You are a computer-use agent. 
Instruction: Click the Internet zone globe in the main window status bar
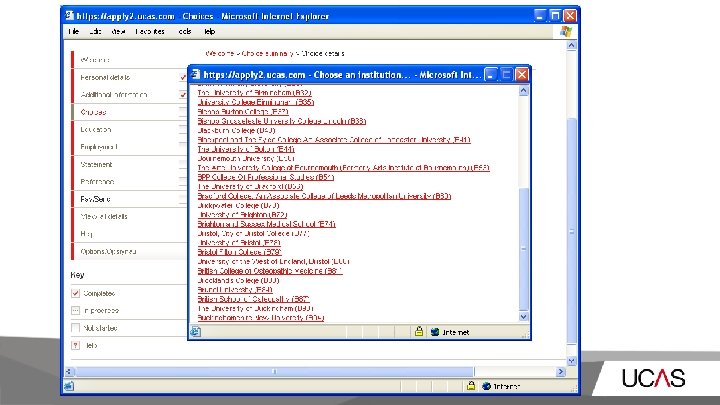(x=487, y=386)
